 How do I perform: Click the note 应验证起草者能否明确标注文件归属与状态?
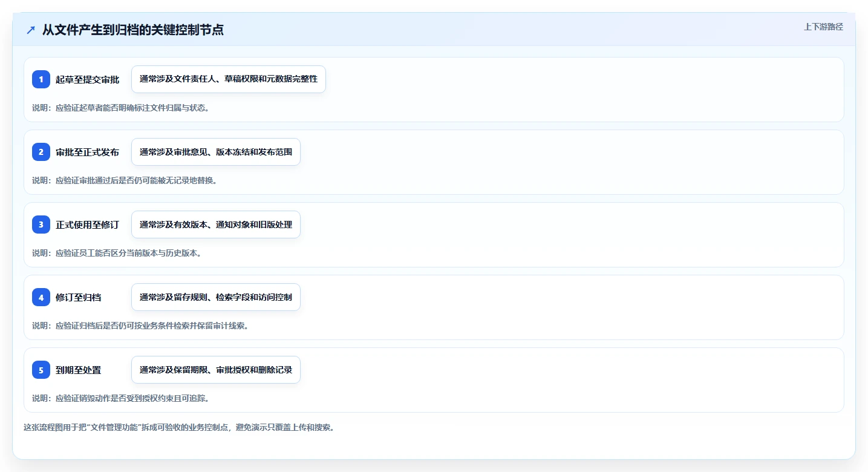[x=120, y=108]
